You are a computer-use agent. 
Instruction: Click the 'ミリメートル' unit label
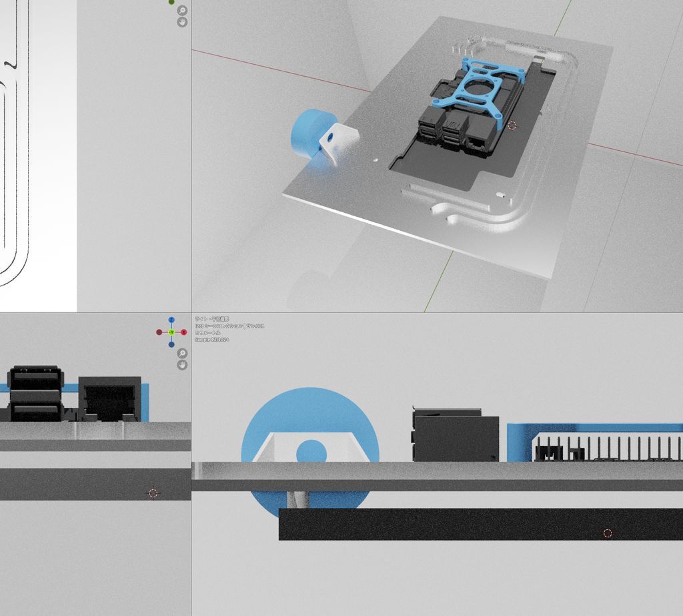coord(207,332)
